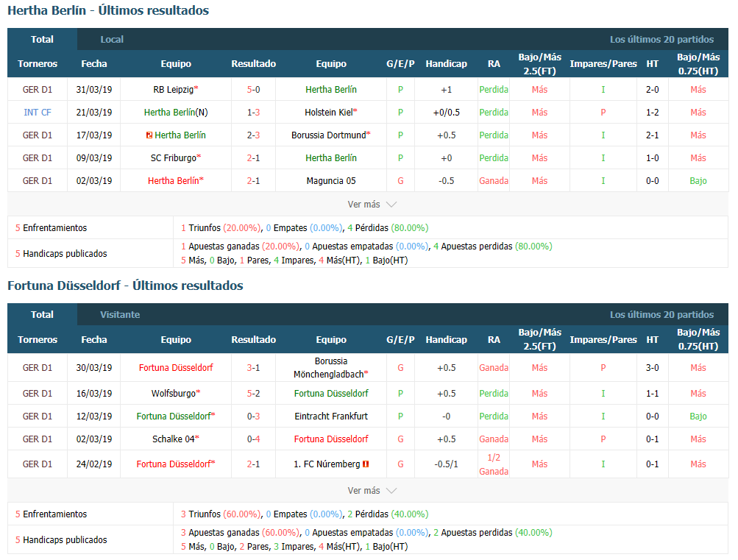This screenshot has width=738, height=560.
Task: Click the 0-4 result at Schalke 04
Action: tap(253, 439)
